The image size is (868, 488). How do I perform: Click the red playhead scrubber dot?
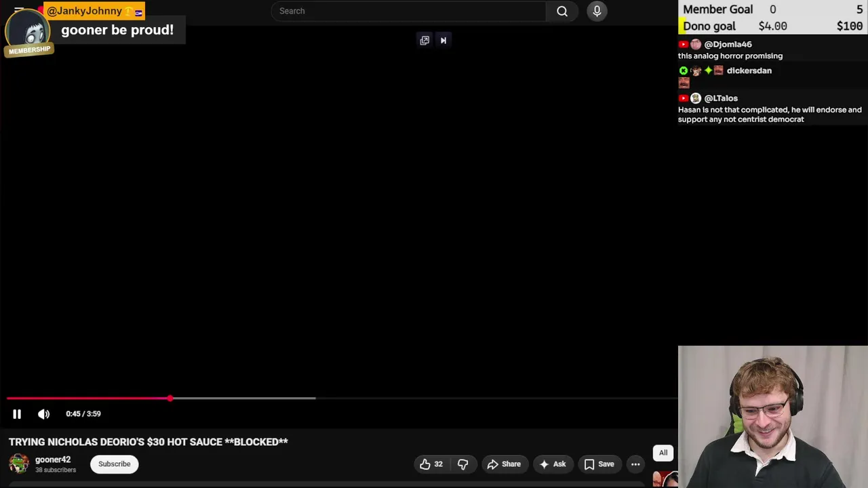(x=170, y=399)
